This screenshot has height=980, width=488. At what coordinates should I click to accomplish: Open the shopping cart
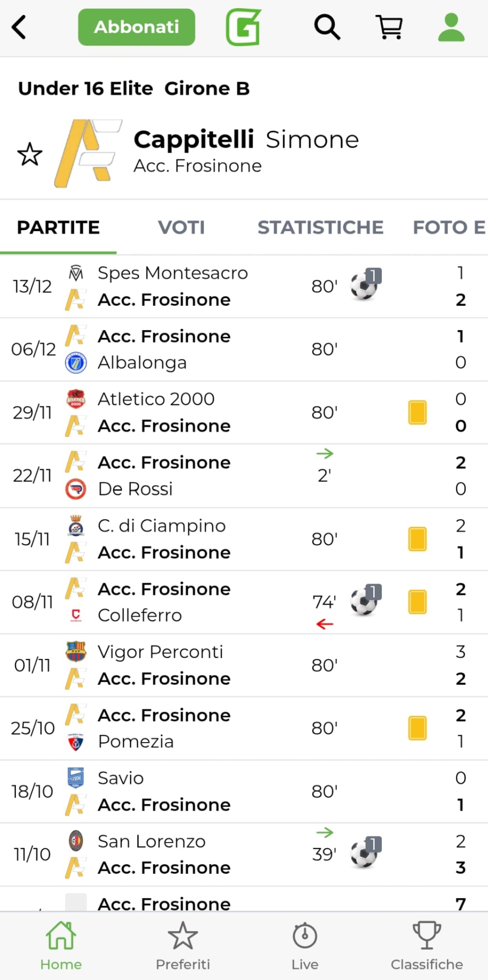coord(389,27)
